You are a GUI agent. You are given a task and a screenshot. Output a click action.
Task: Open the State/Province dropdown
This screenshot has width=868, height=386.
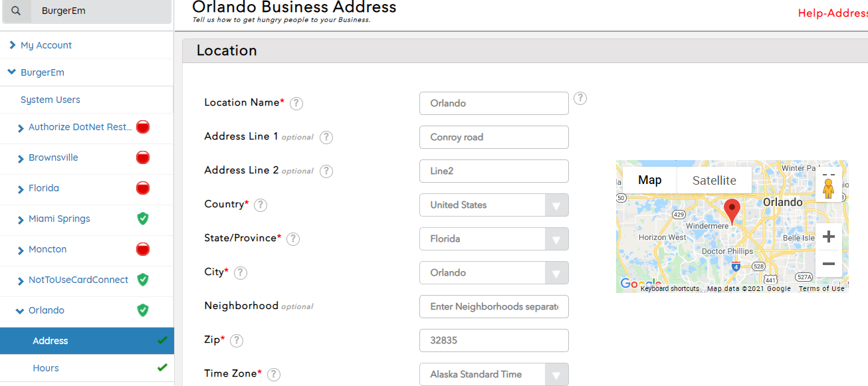pos(493,239)
